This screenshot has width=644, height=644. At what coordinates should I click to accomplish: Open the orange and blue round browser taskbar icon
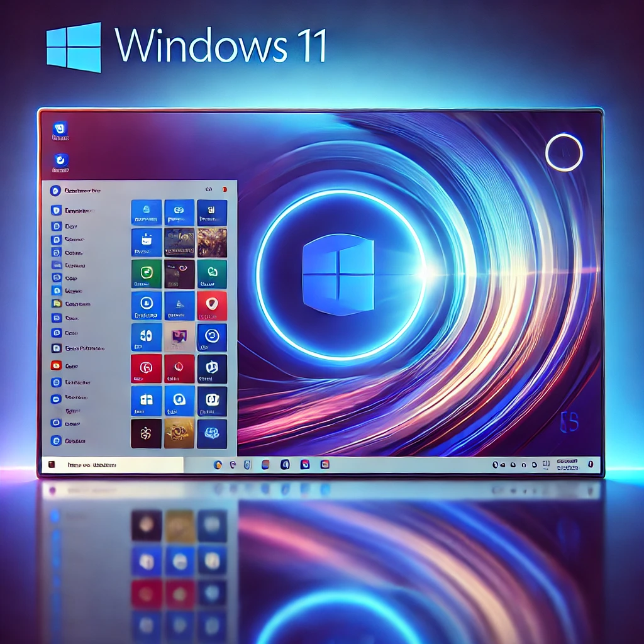218,465
